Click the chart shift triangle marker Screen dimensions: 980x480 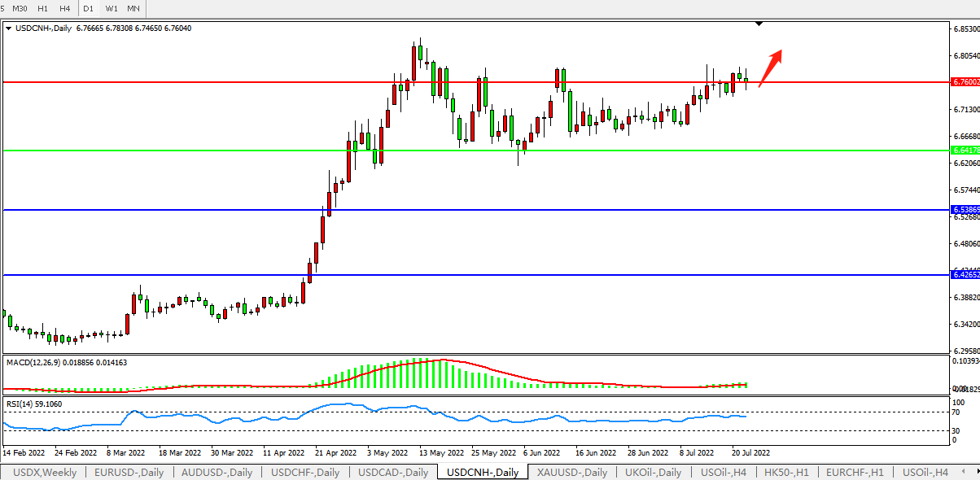[x=759, y=24]
